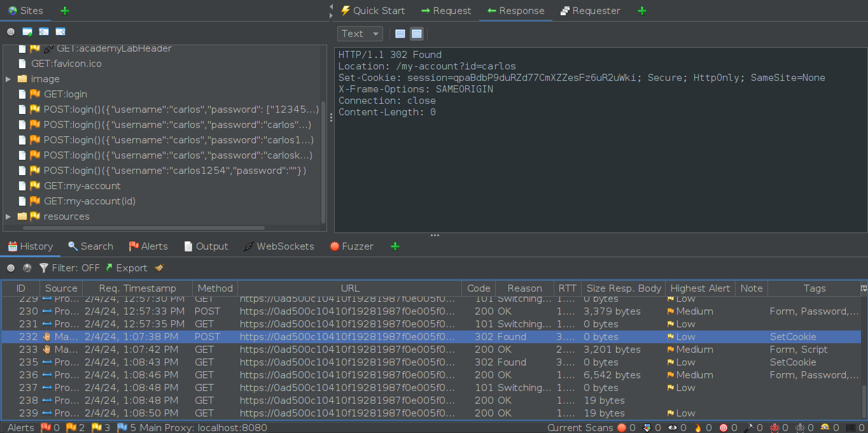Expand the resources folder node

pyautogui.click(x=8, y=216)
